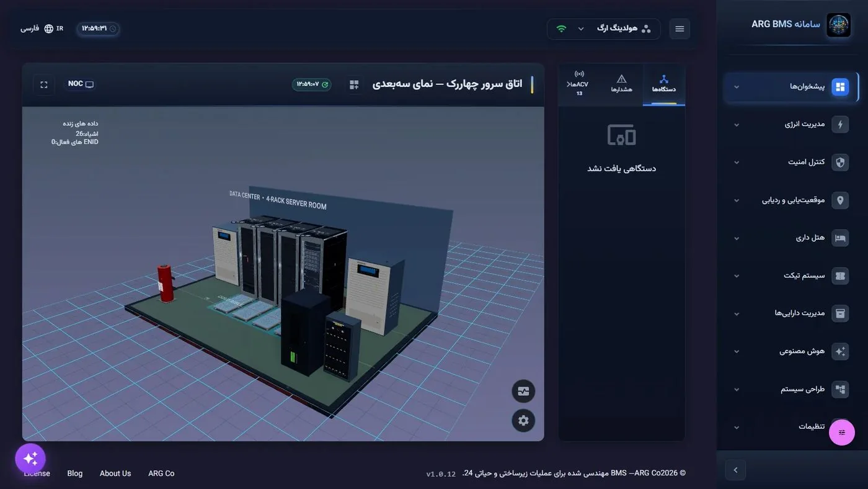Toggle NOC display mode

(x=81, y=84)
